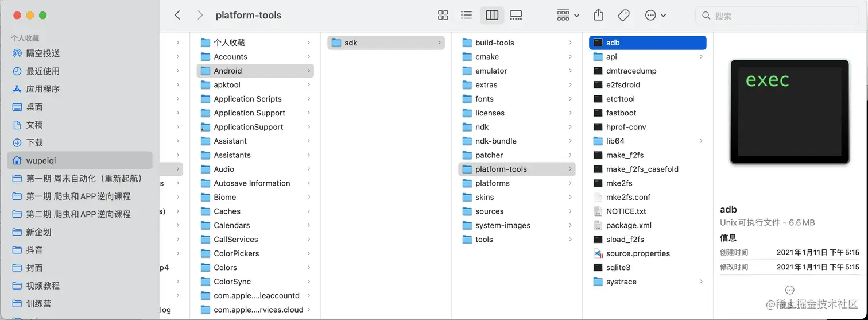Open AirDrop in the sidebar
Screen dimensions: 868x320
click(43, 53)
